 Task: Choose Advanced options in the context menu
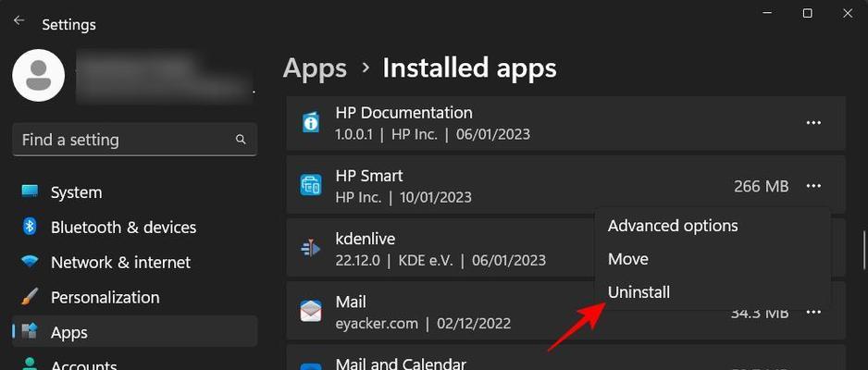(673, 226)
